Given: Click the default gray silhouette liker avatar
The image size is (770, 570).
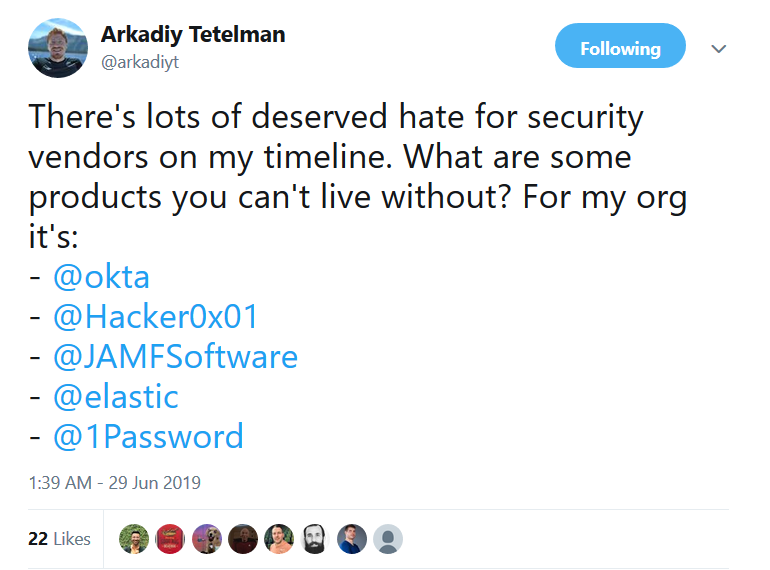Looking at the screenshot, I should click(x=388, y=539).
